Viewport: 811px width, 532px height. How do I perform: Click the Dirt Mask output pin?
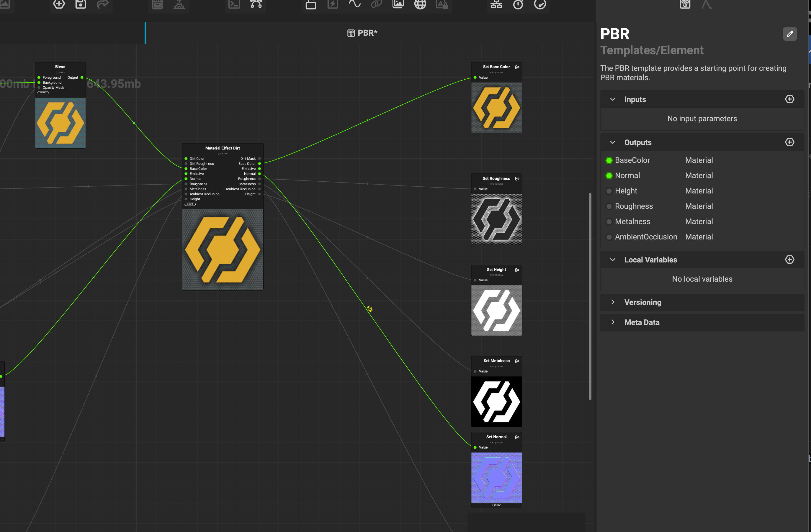tap(259, 159)
